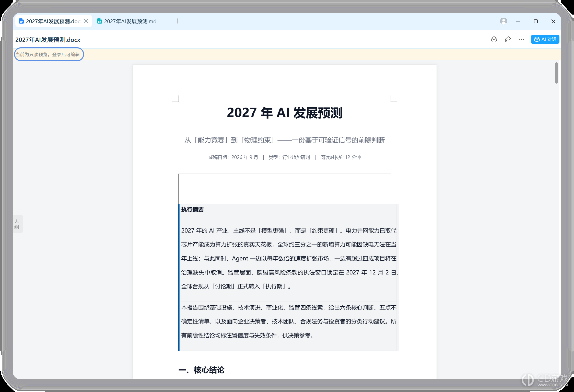Click the docx file icon in first tab
Viewport: 574px width, 392px height.
point(21,21)
